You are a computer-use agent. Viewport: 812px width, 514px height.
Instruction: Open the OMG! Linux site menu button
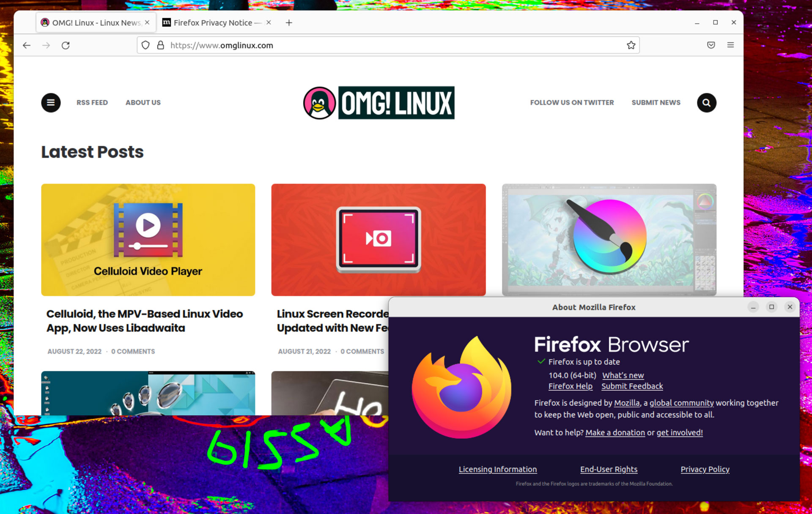(x=51, y=103)
